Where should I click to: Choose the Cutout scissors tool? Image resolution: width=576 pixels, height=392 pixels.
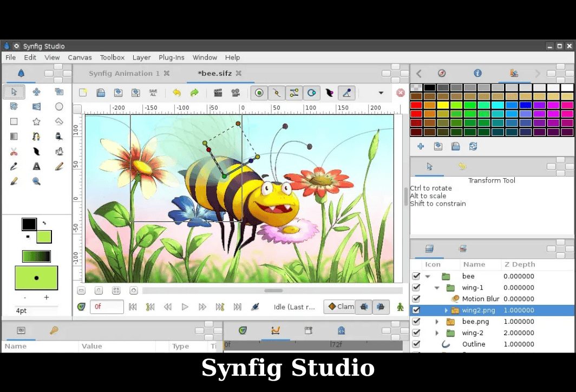click(x=14, y=152)
